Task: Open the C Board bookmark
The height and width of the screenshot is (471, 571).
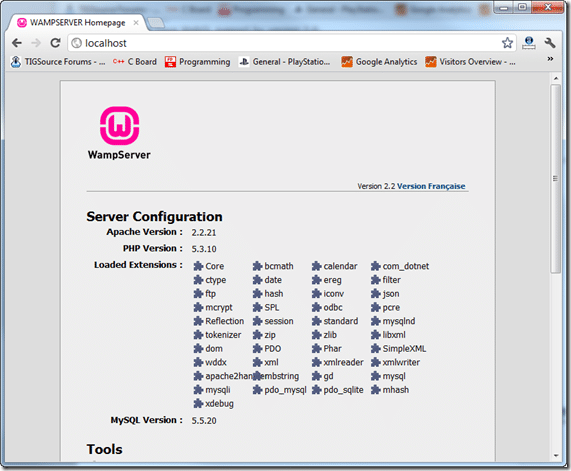Action: click(135, 62)
